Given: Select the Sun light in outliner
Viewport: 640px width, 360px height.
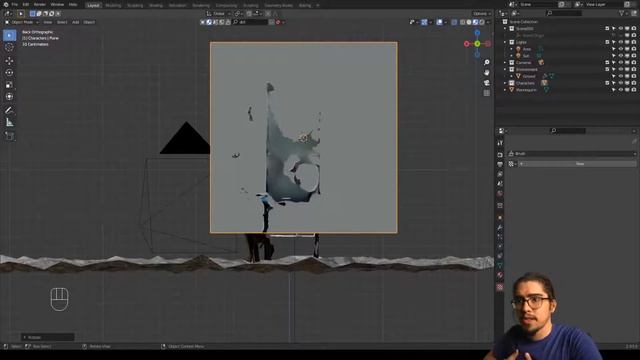Looking at the screenshot, I should (x=527, y=56).
